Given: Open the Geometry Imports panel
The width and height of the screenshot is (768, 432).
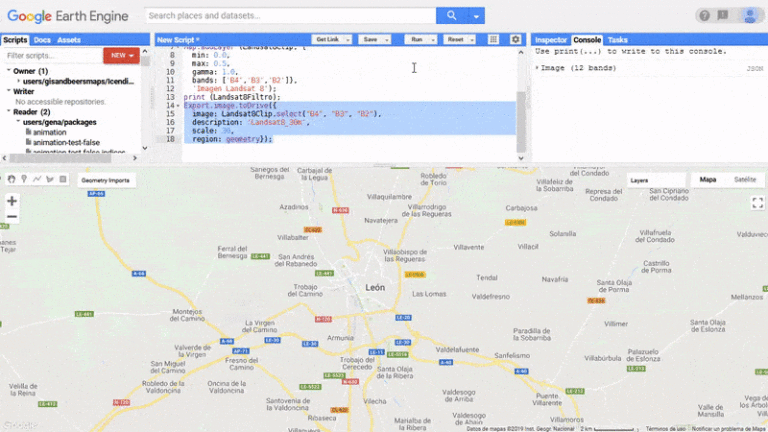Looking at the screenshot, I should point(105,180).
